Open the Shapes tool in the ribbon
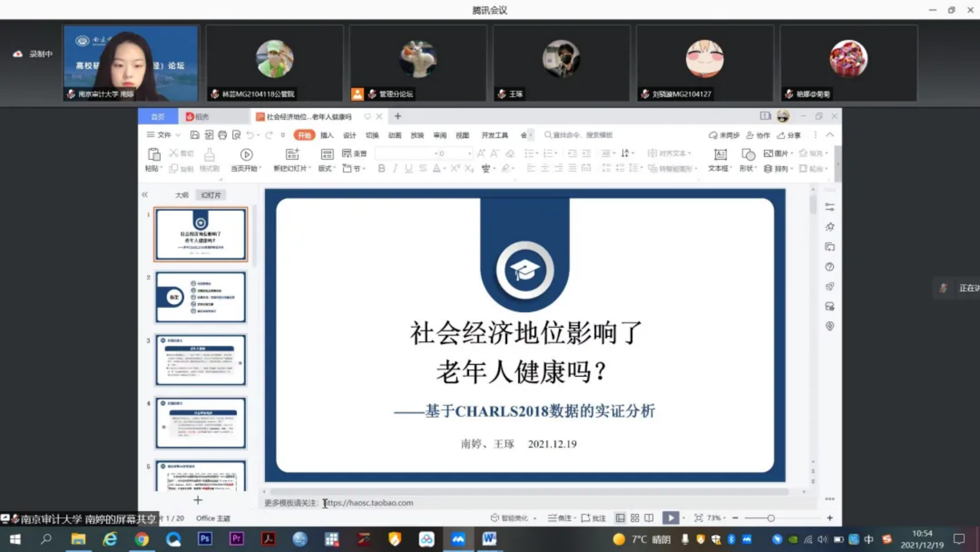Viewport: 980px width, 552px height. (748, 155)
